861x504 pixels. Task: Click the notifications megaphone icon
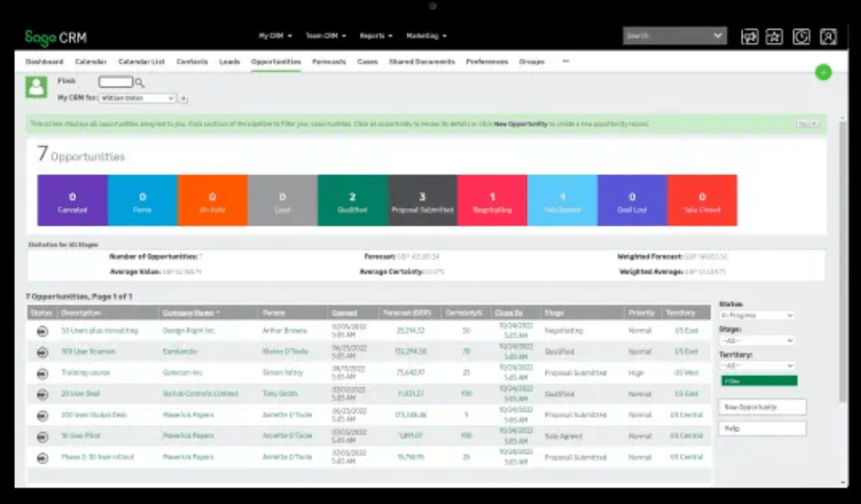[x=749, y=37]
